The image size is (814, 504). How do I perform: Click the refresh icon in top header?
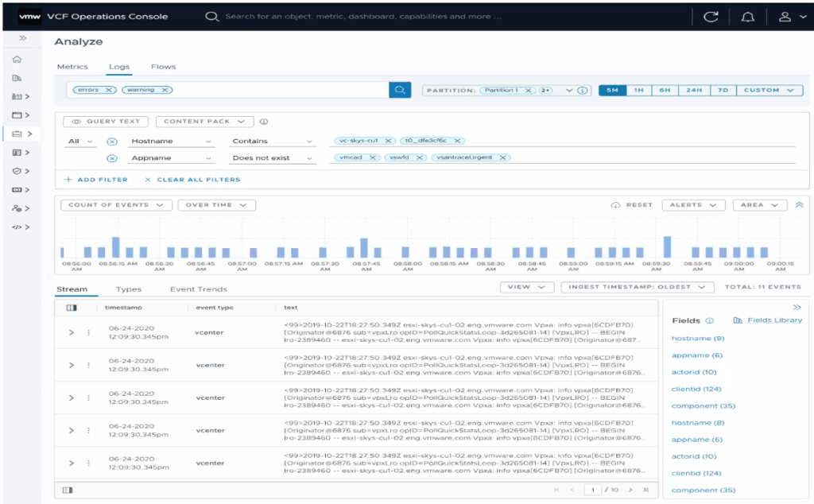(x=711, y=17)
